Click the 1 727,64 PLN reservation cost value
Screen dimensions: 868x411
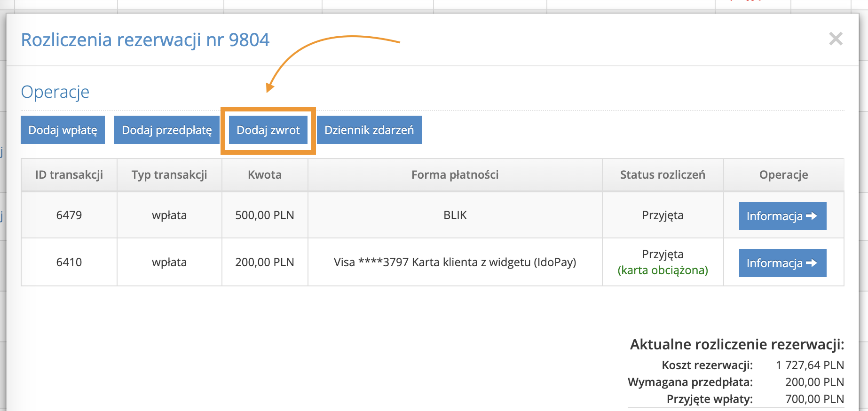(810, 365)
